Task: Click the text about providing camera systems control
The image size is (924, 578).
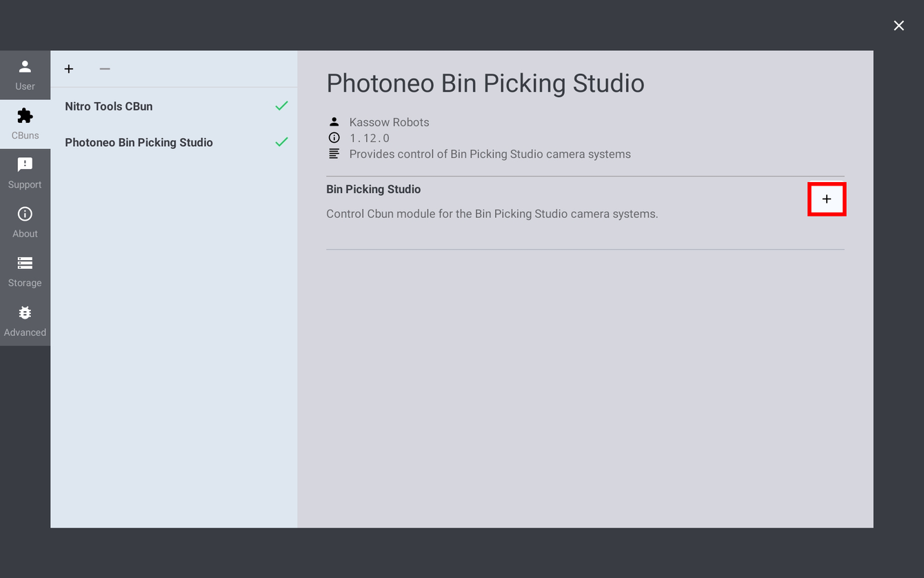Action: coord(490,154)
